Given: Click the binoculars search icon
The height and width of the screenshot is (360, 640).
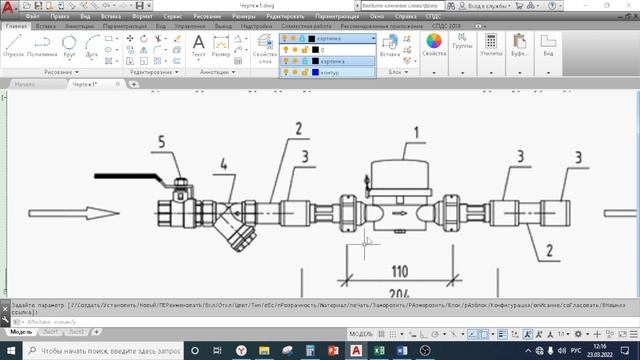Looking at the screenshot, I should pos(451,6).
